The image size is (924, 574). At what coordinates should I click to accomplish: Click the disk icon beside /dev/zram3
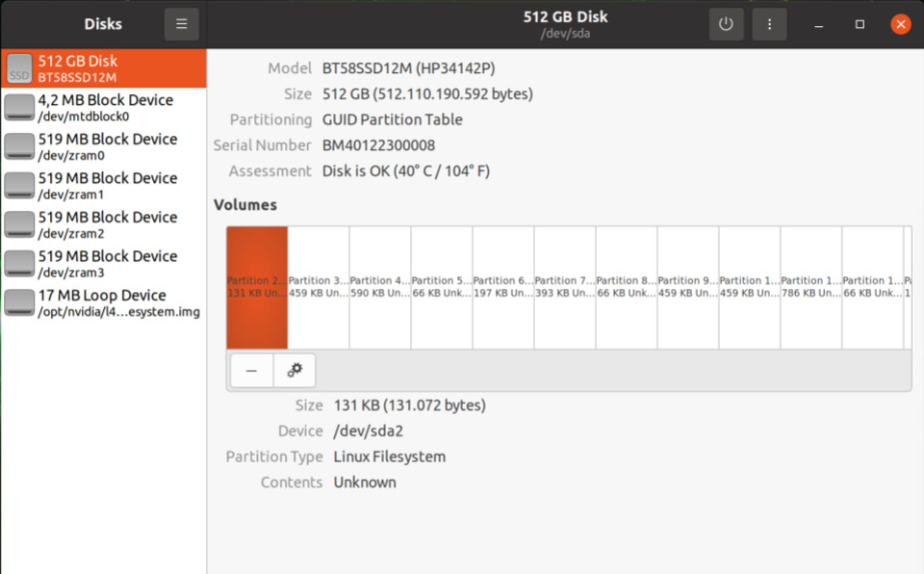[x=18, y=263]
